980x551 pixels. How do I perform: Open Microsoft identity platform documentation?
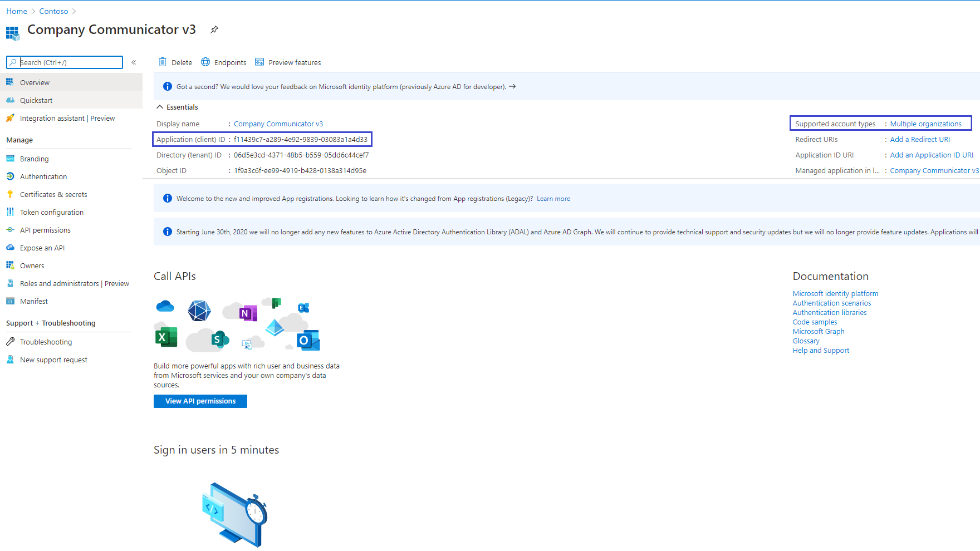click(x=835, y=293)
